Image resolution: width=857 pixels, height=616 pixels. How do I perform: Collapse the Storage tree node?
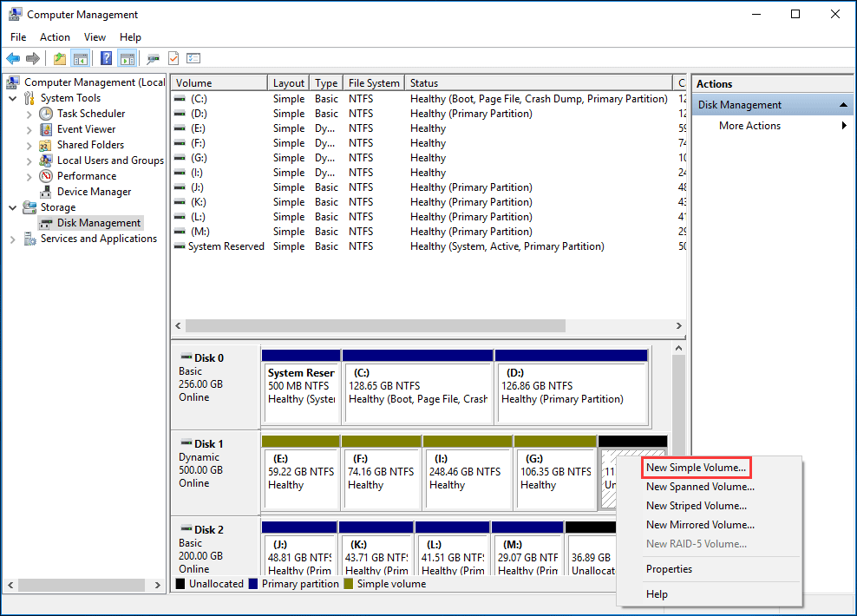12,207
